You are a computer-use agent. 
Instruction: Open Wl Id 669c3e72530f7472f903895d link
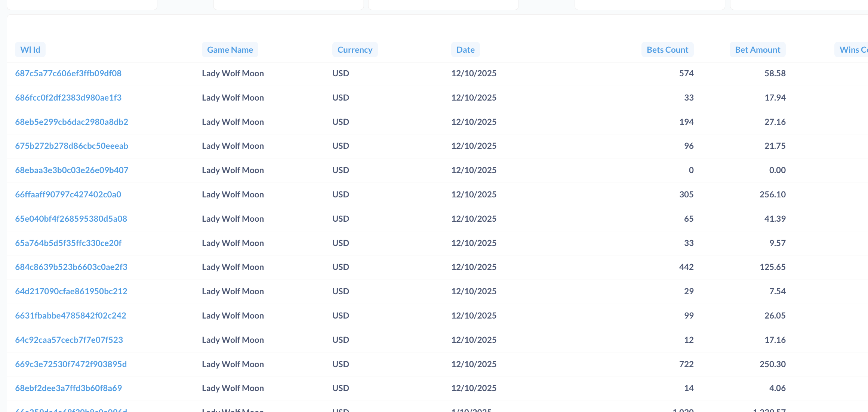tap(71, 364)
